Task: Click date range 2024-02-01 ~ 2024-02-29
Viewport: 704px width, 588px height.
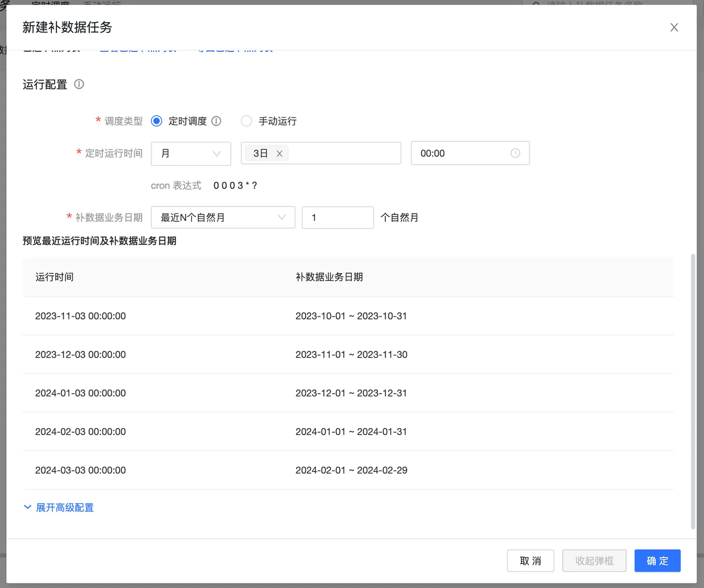Action: pyautogui.click(x=351, y=470)
